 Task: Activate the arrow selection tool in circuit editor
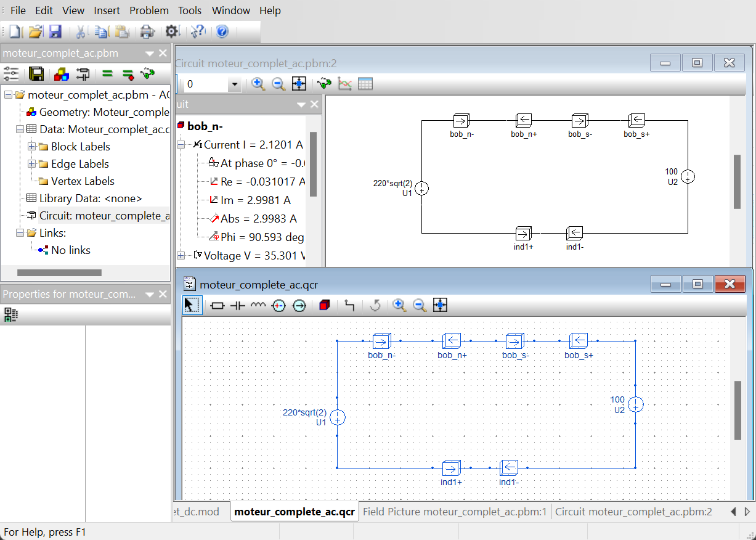tap(192, 305)
